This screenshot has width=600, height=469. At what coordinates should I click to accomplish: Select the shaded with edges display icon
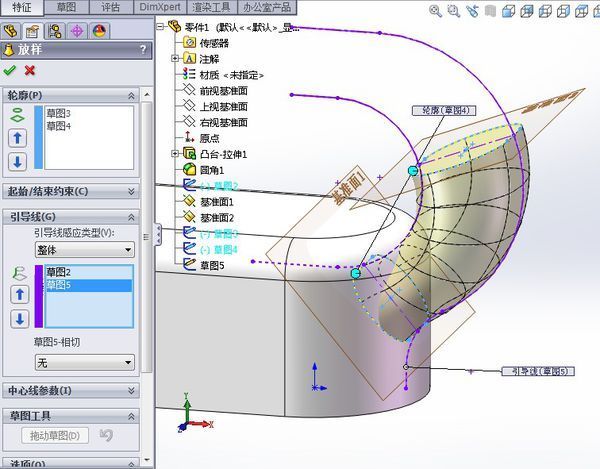(509, 11)
